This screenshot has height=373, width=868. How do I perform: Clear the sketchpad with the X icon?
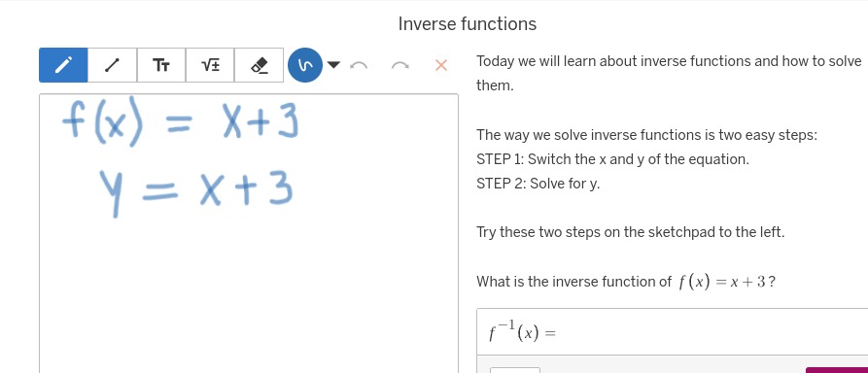441,65
